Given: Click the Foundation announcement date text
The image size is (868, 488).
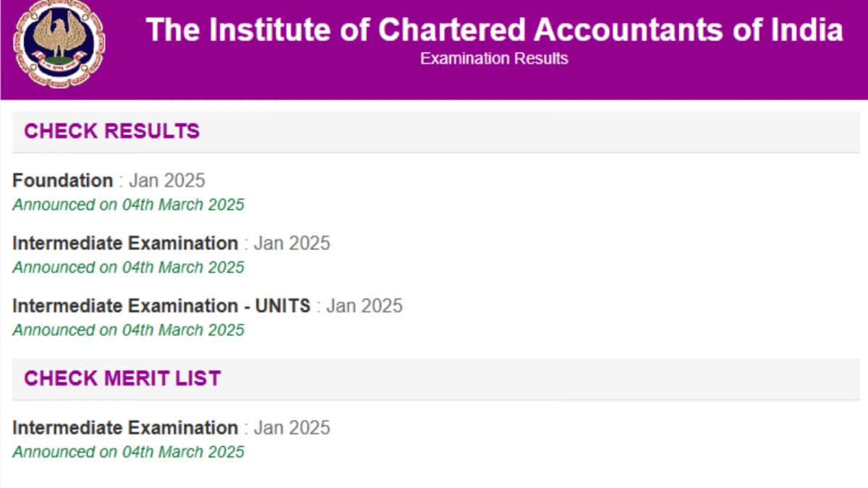Looking at the screenshot, I should 128,205.
